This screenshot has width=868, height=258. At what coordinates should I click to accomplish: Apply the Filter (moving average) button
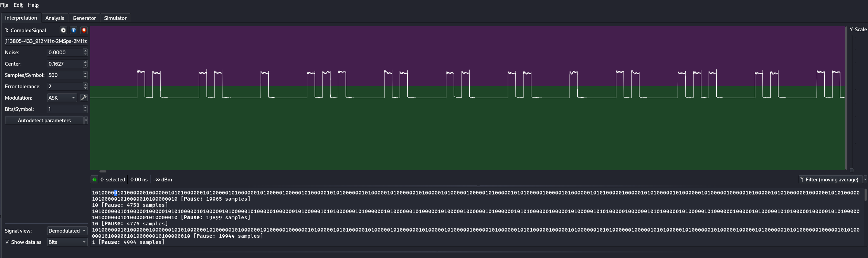coord(829,180)
